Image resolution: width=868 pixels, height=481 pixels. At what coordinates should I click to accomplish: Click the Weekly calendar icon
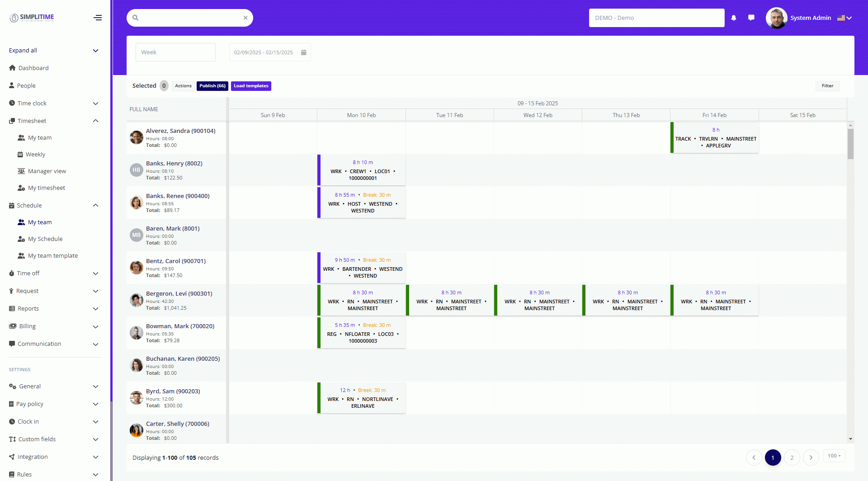click(x=20, y=154)
